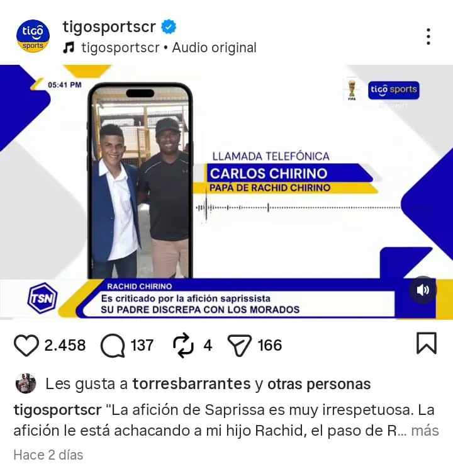Open the "Audio original" track link
This screenshot has height=476, width=453.
click(214, 48)
